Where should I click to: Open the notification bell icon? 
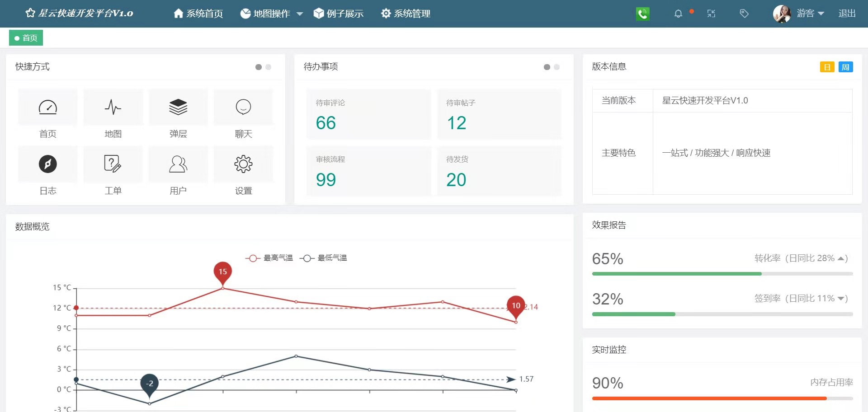678,14
